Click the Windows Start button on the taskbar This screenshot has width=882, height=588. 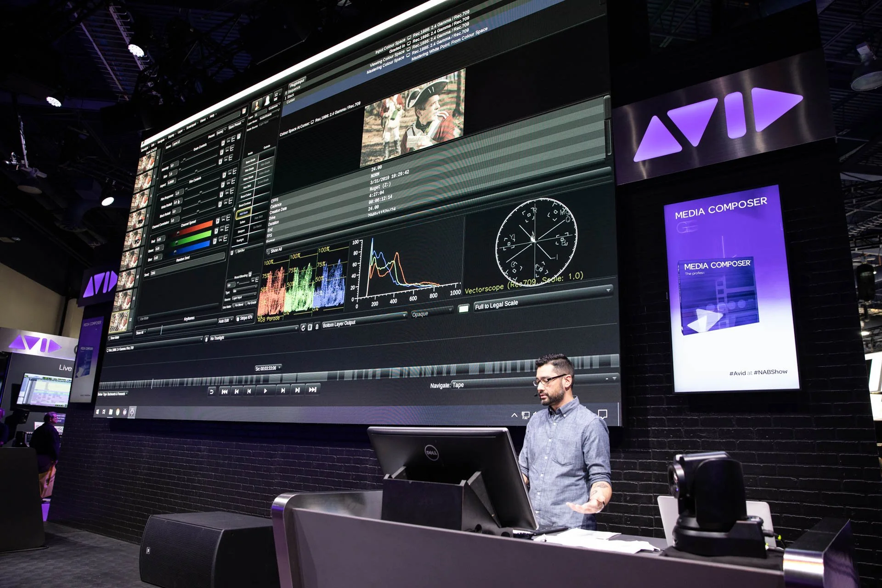(97, 412)
